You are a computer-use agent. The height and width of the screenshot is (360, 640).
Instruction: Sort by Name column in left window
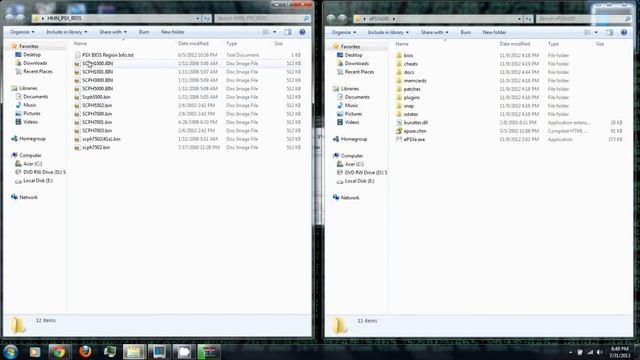point(80,43)
